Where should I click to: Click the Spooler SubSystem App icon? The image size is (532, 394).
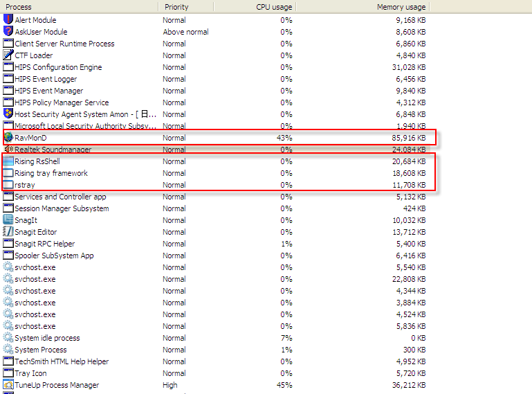pos(8,255)
